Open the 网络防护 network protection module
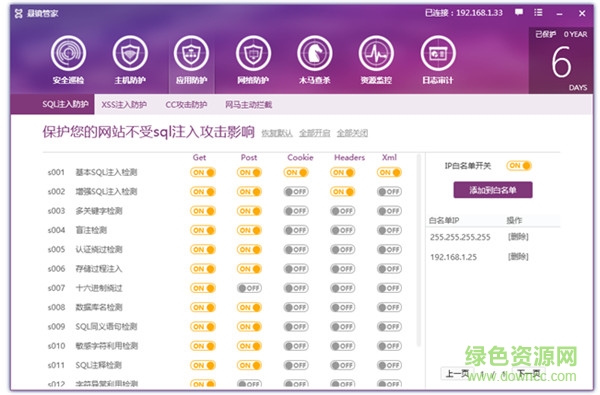Image resolution: width=600 pixels, height=395 pixels. pos(253,60)
